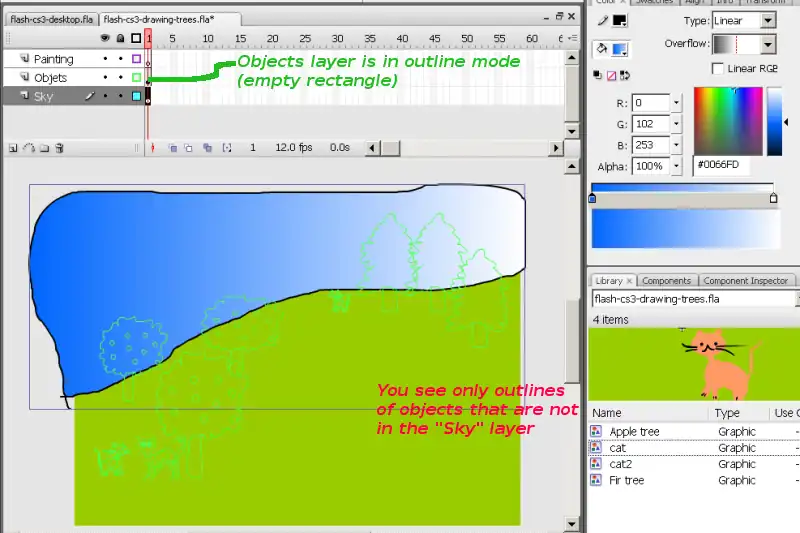
Task: Click the Onion Skin icon in the timeline
Action: point(173,147)
